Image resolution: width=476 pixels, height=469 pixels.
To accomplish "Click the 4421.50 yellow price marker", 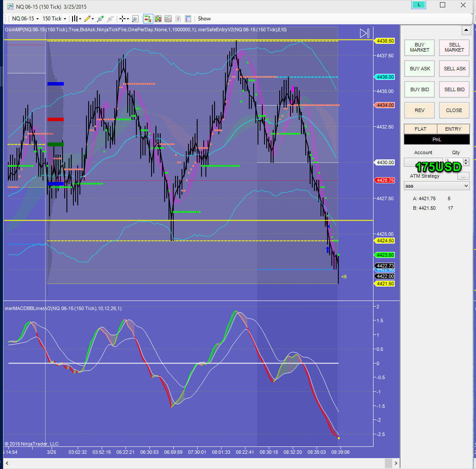I will tap(385, 284).
